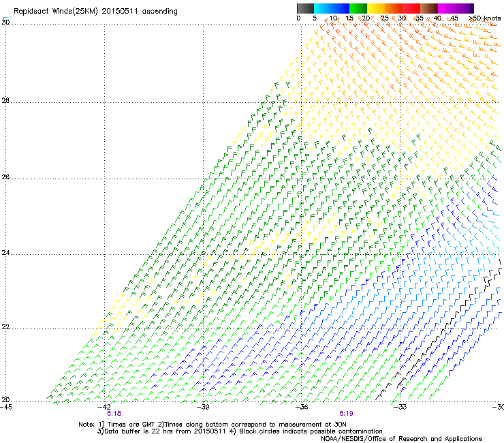Click the '5' label under the color scale
Screen dimensions: 504x443
coord(315,18)
